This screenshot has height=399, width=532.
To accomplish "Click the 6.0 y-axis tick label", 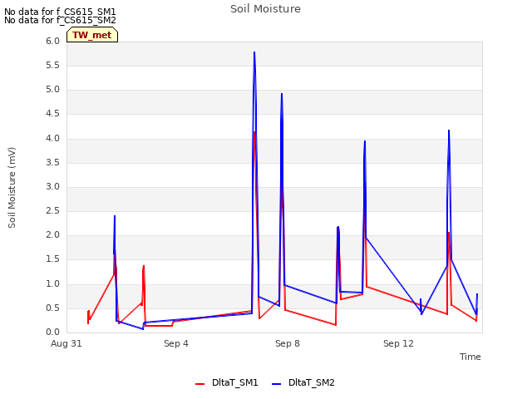I will click(52, 41).
